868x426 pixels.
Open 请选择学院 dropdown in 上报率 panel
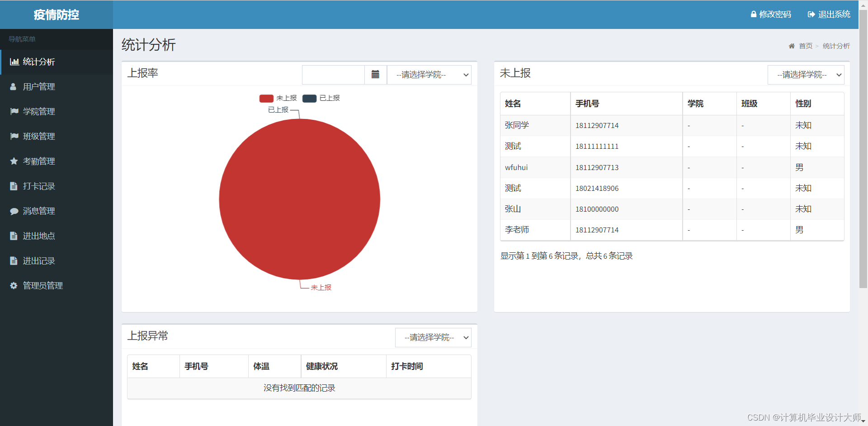tap(429, 75)
